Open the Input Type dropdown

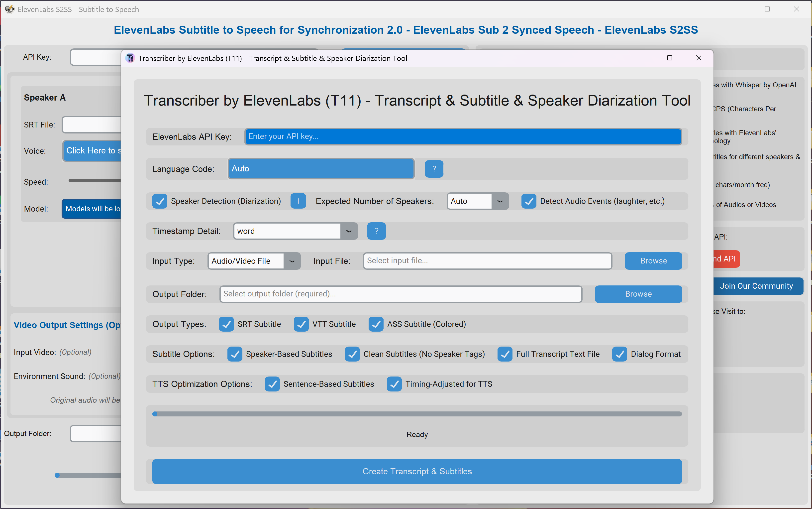[292, 261]
